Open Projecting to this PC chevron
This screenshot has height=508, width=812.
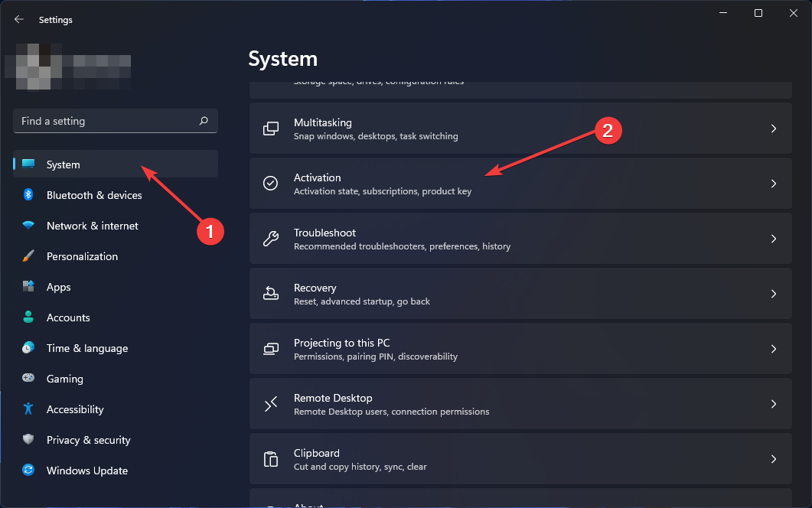coord(773,349)
